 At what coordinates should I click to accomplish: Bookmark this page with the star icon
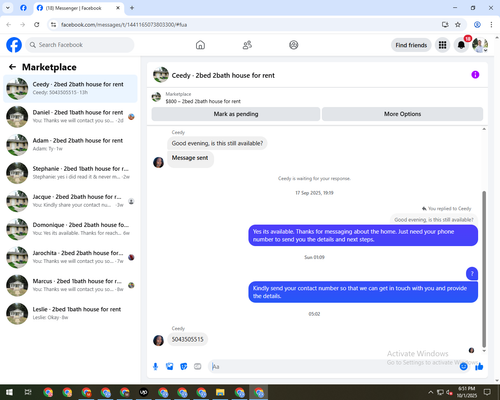[x=458, y=24]
